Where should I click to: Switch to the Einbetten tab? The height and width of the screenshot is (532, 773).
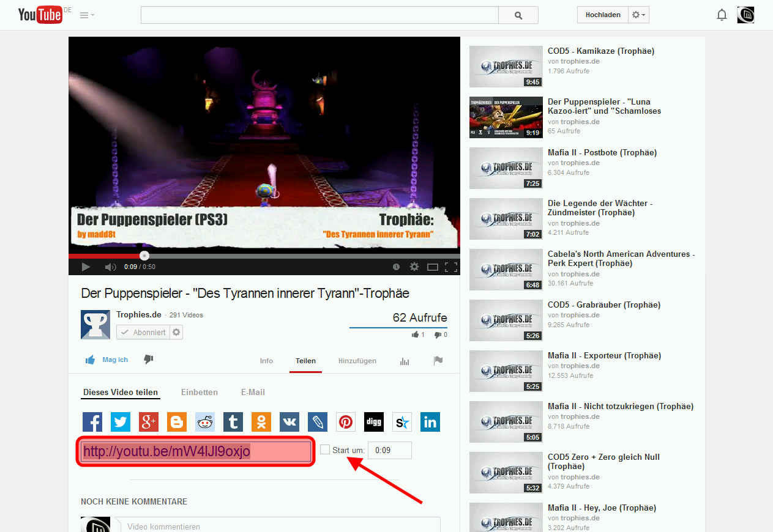[x=199, y=392]
